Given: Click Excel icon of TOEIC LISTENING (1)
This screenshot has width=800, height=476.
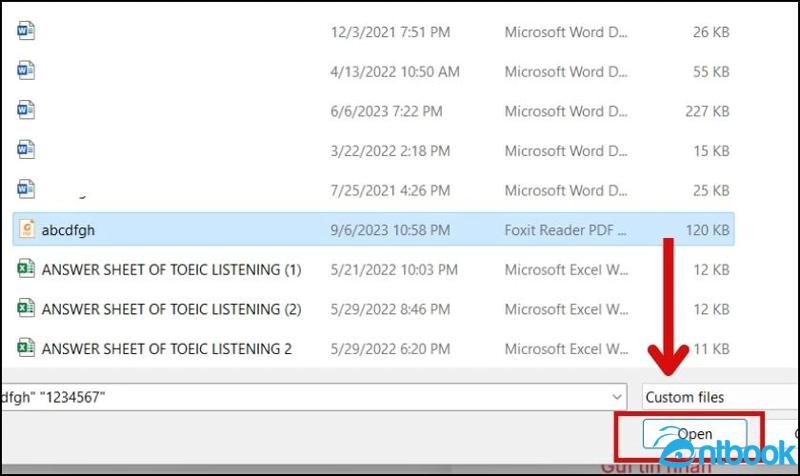Looking at the screenshot, I should (x=26, y=268).
